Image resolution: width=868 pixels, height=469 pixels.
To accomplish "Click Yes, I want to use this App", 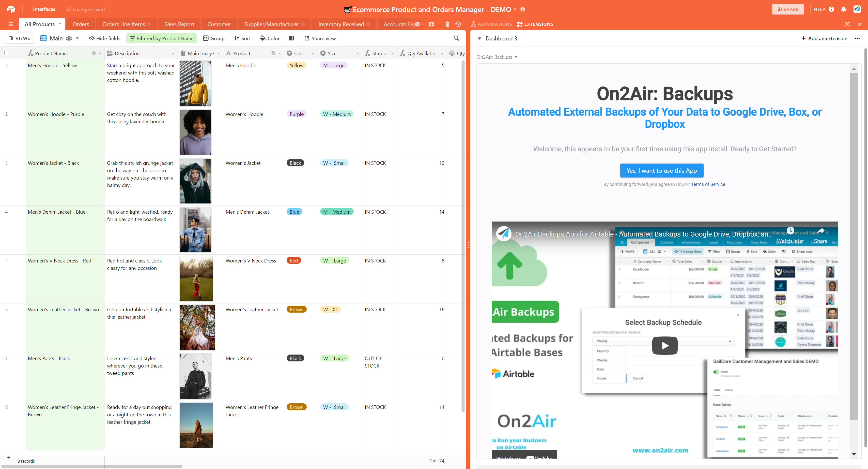I will [661, 170].
